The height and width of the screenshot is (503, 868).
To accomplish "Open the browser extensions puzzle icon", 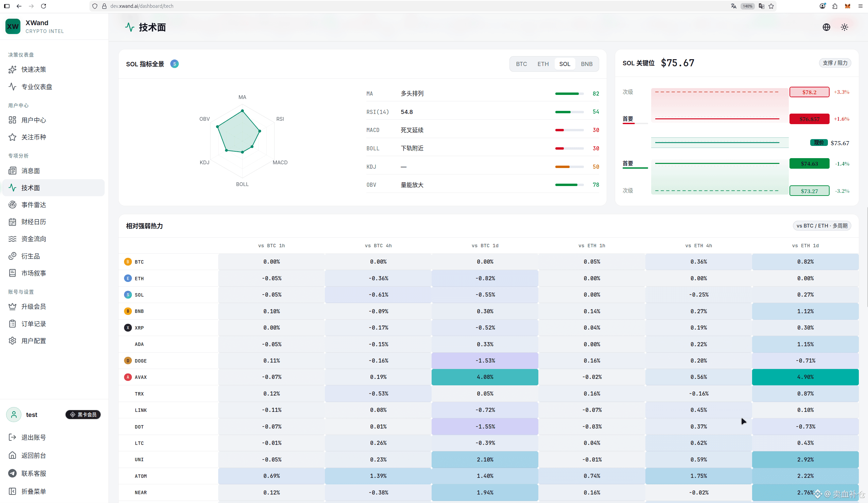I will click(x=835, y=6).
